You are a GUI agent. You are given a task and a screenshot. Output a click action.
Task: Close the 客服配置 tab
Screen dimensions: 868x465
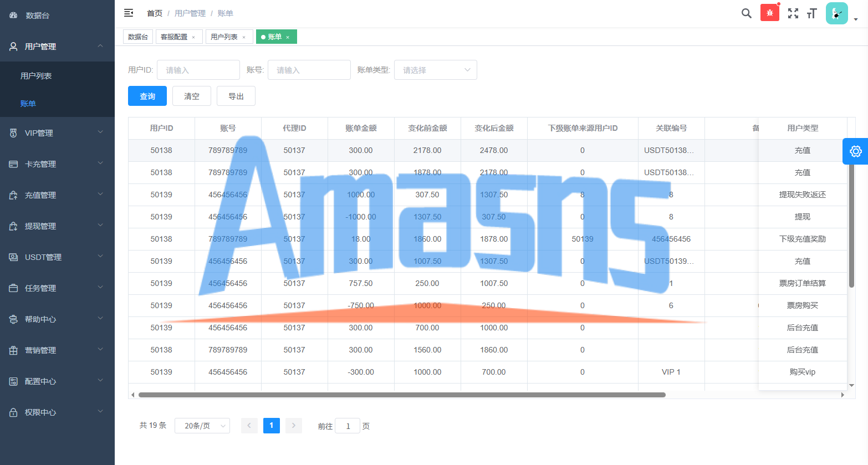pyautogui.click(x=193, y=37)
